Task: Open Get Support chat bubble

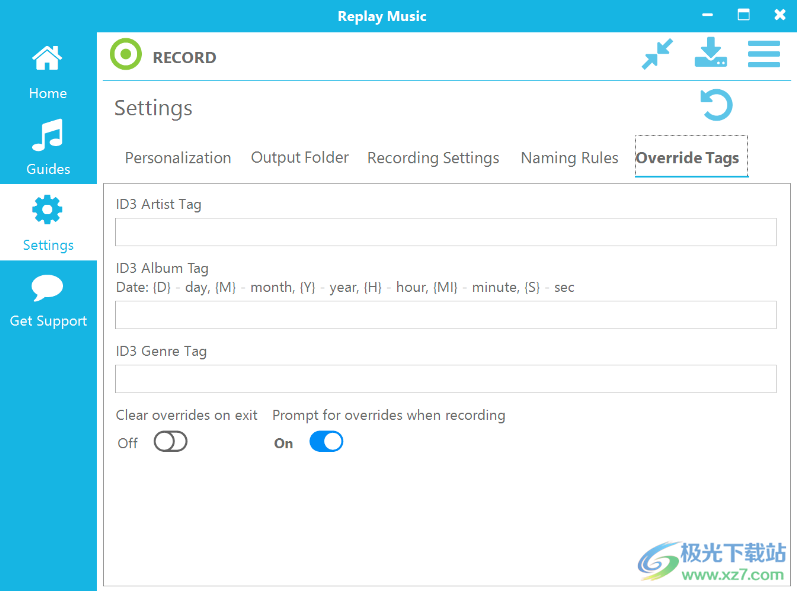Action: click(48, 301)
